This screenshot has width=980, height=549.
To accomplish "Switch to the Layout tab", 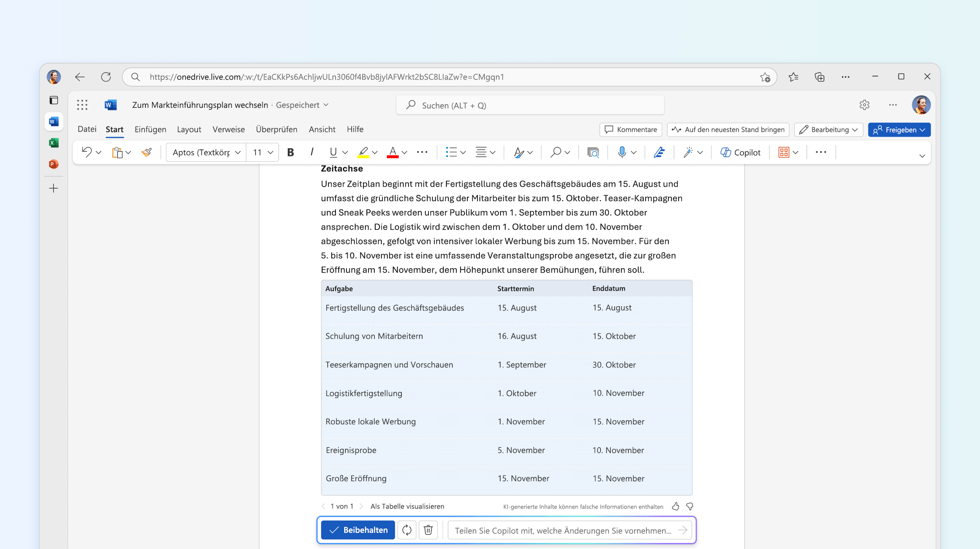I will (189, 129).
